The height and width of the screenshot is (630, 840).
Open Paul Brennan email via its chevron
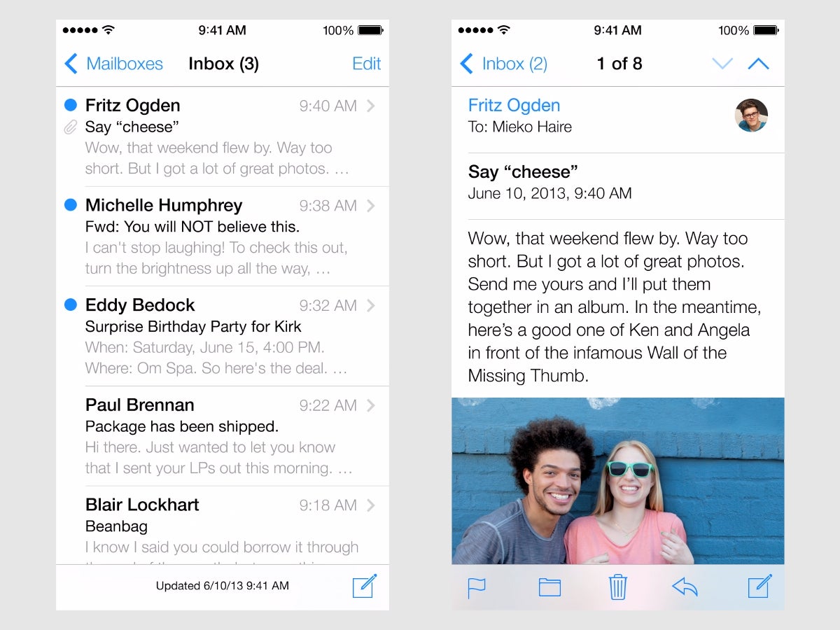pyautogui.click(x=371, y=405)
